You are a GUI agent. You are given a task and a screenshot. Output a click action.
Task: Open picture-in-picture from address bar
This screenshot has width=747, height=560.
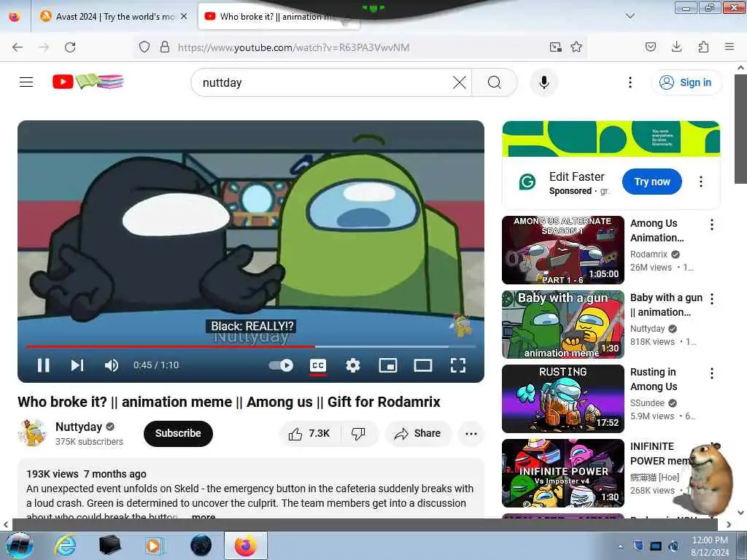click(555, 47)
